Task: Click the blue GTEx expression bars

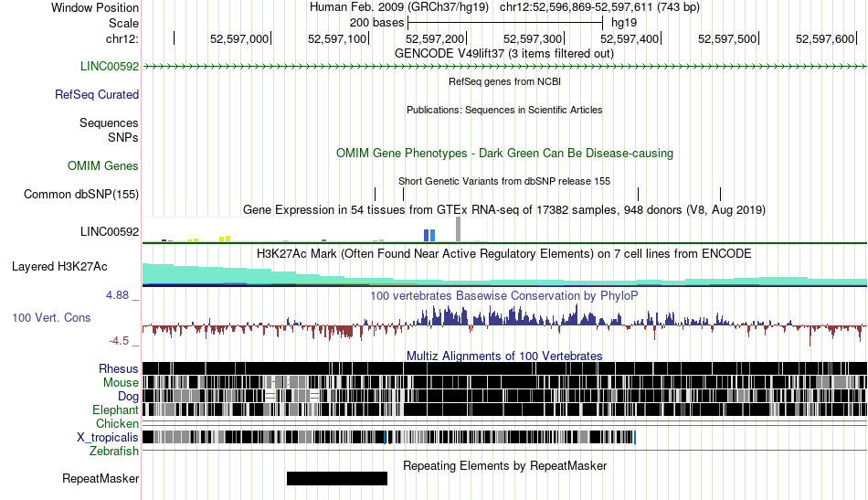Action: [x=429, y=236]
